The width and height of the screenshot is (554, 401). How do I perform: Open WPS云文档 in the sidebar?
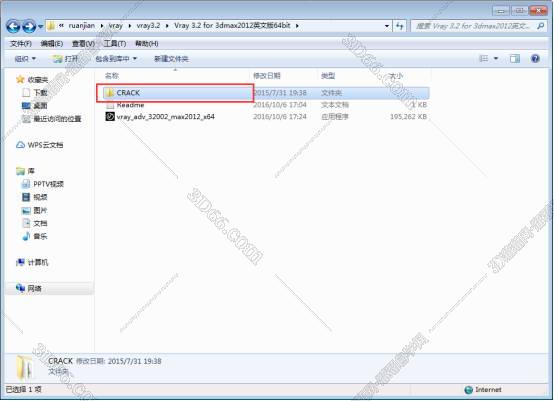pyautogui.click(x=40, y=145)
